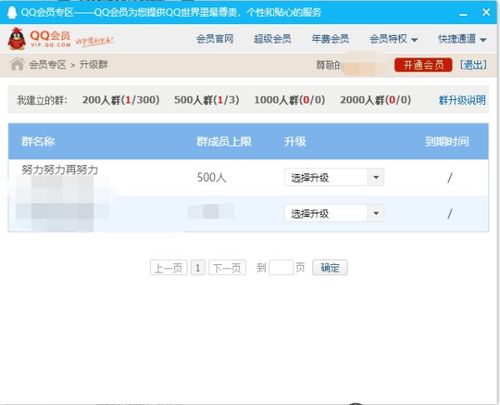Open 会员官网 navigation item
The height and width of the screenshot is (405, 500).
coord(215,39)
